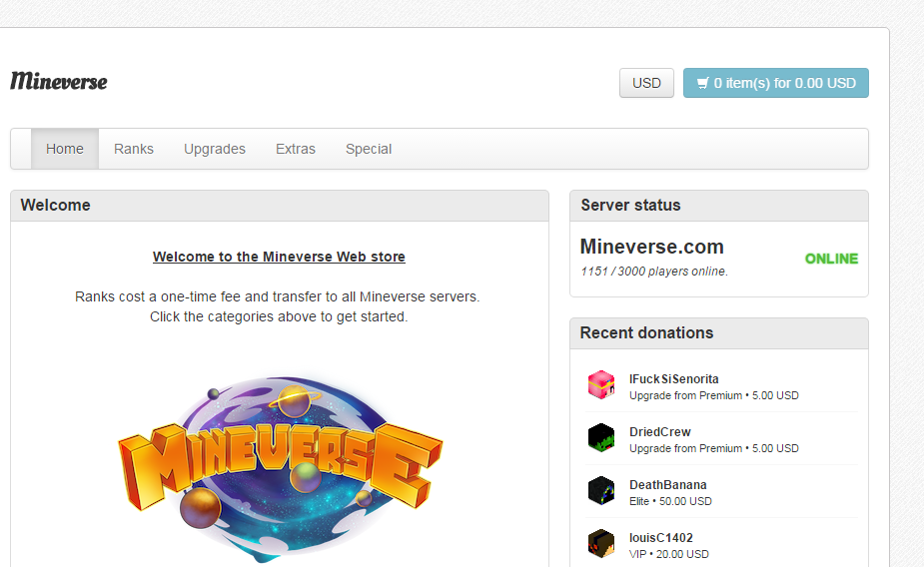Select donor name louisC1402
The height and width of the screenshot is (567, 924).
coord(661,538)
